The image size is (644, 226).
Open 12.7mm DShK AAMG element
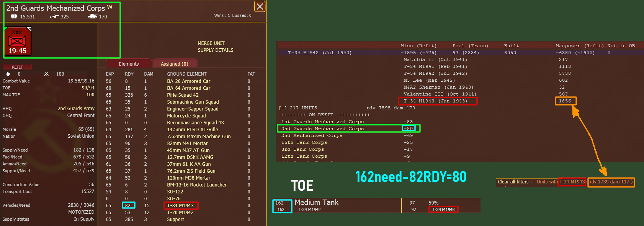pos(190,157)
